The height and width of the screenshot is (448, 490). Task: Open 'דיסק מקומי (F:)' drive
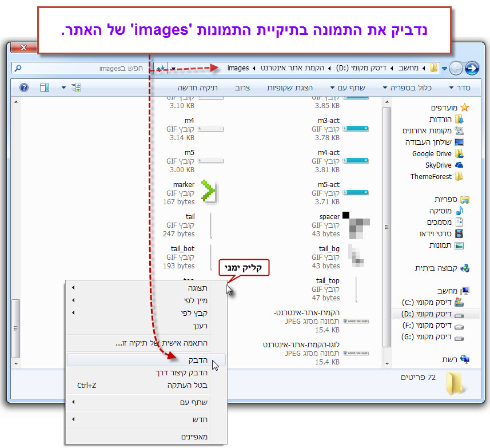432,326
